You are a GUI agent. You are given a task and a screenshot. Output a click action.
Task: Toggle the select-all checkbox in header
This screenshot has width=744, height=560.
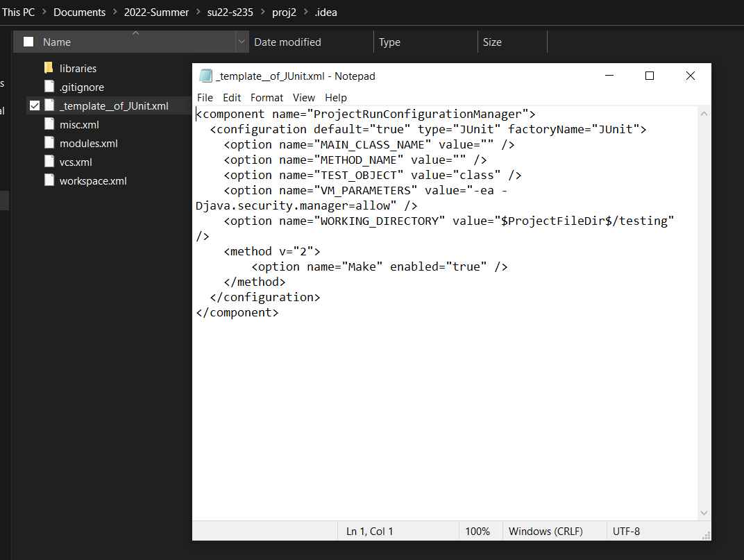[x=28, y=42]
